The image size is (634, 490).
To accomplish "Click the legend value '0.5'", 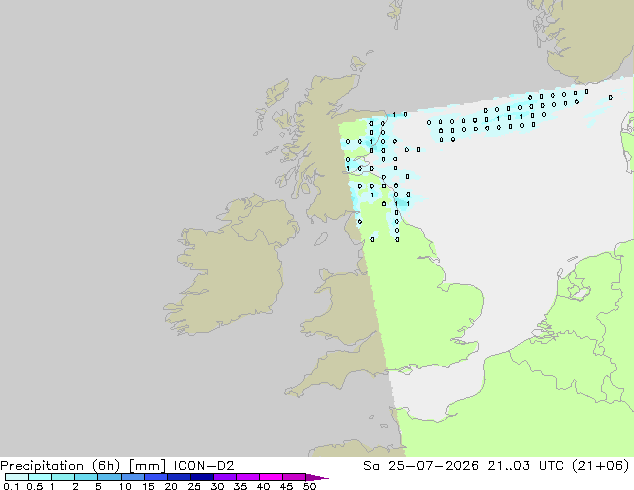I will [34, 486].
